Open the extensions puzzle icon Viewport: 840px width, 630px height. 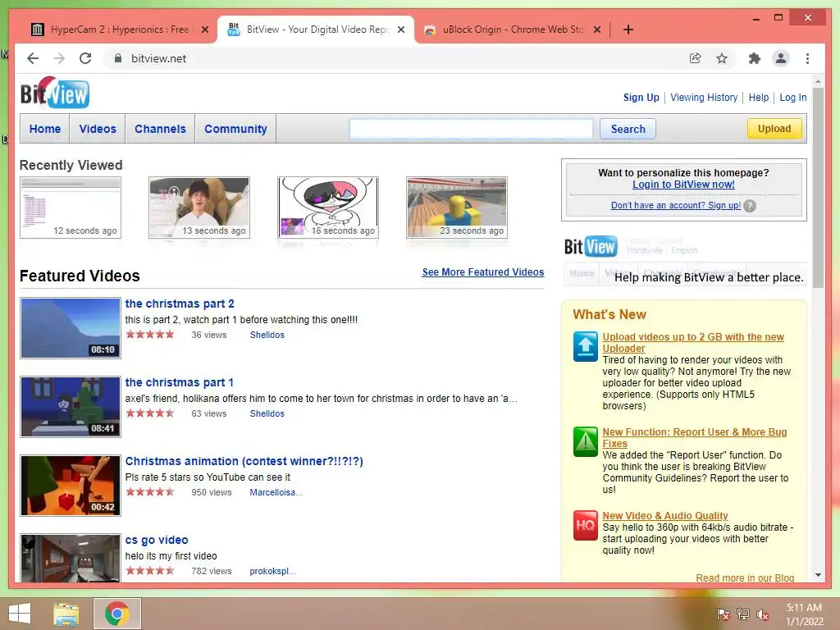point(755,58)
